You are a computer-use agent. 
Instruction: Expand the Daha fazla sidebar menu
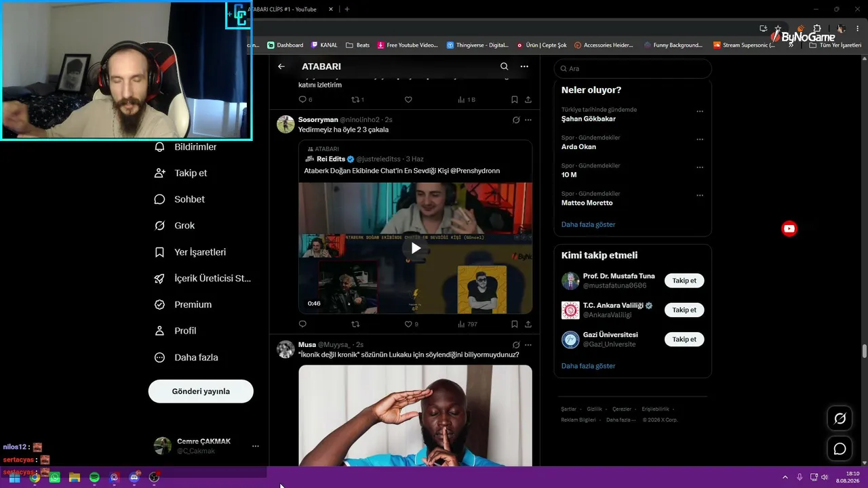pos(186,357)
